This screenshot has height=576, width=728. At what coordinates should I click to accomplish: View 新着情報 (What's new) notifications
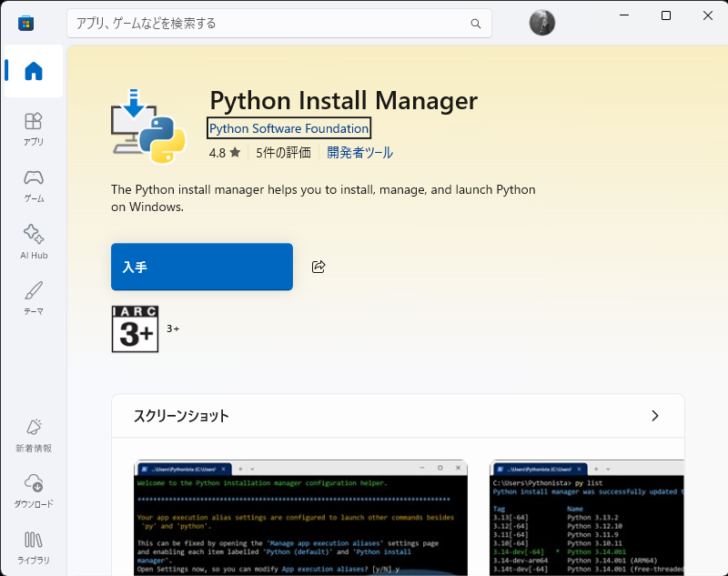34,435
